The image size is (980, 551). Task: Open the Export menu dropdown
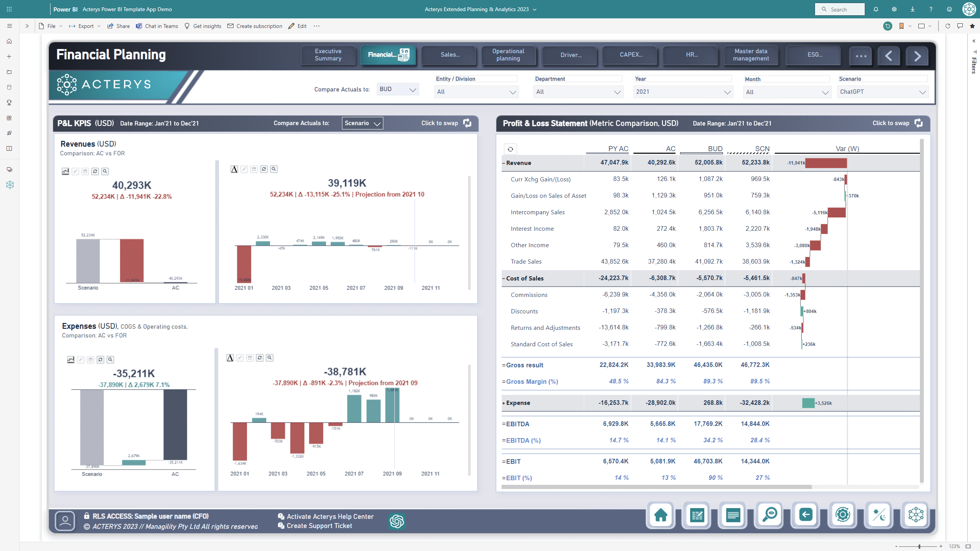[85, 26]
